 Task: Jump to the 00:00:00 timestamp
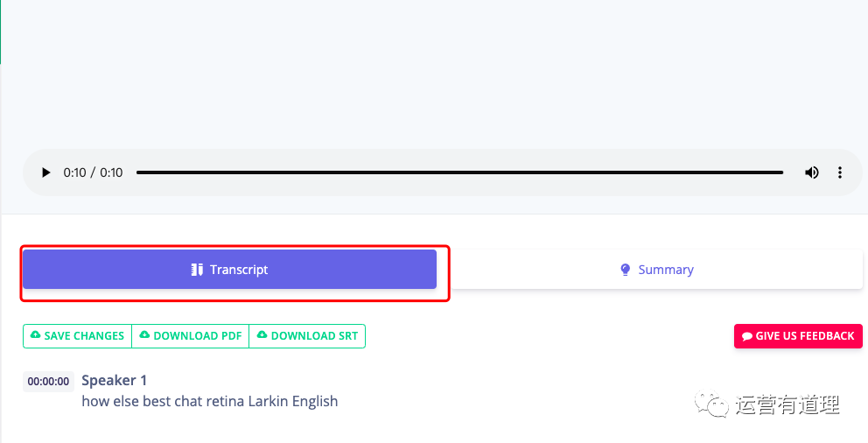pyautogui.click(x=48, y=382)
